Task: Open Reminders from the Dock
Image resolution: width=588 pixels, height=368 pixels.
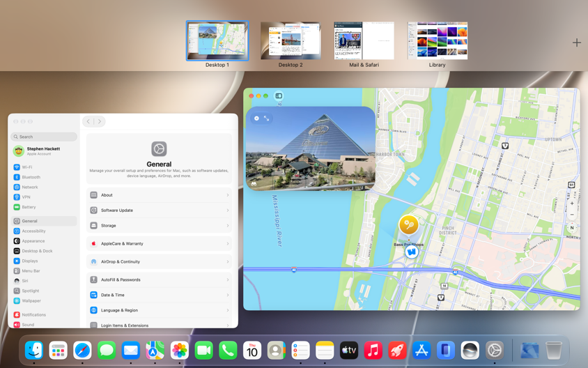Action: click(300, 351)
